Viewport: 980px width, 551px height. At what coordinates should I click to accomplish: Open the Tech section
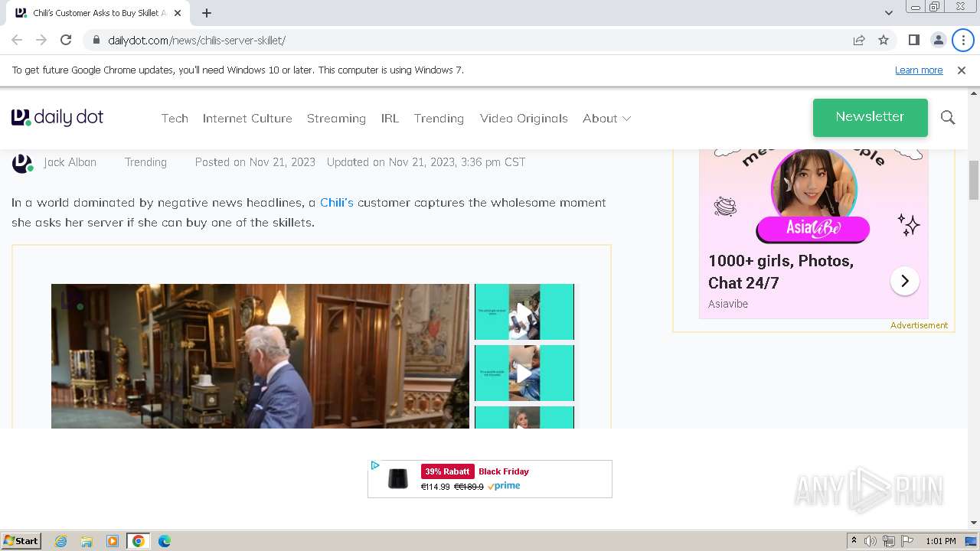pos(175,119)
